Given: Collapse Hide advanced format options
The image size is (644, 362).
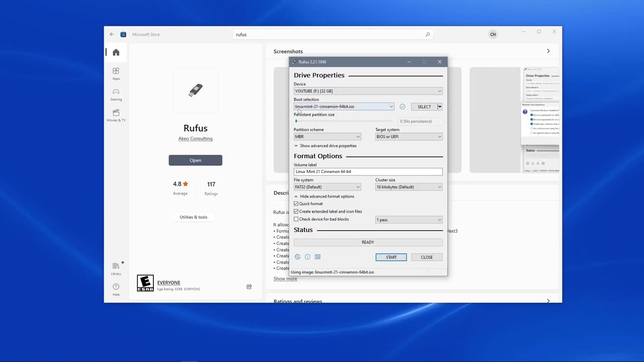Looking at the screenshot, I should coord(325,197).
